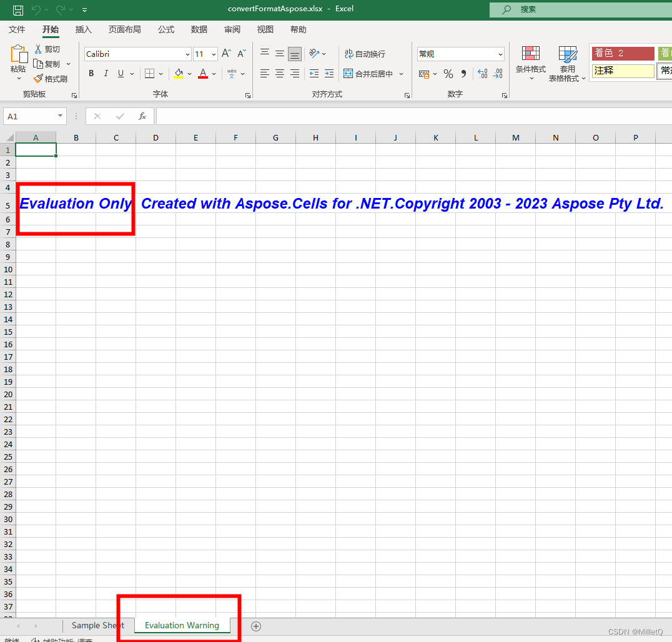
Task: Align text to middle vertically
Action: pyautogui.click(x=280, y=54)
